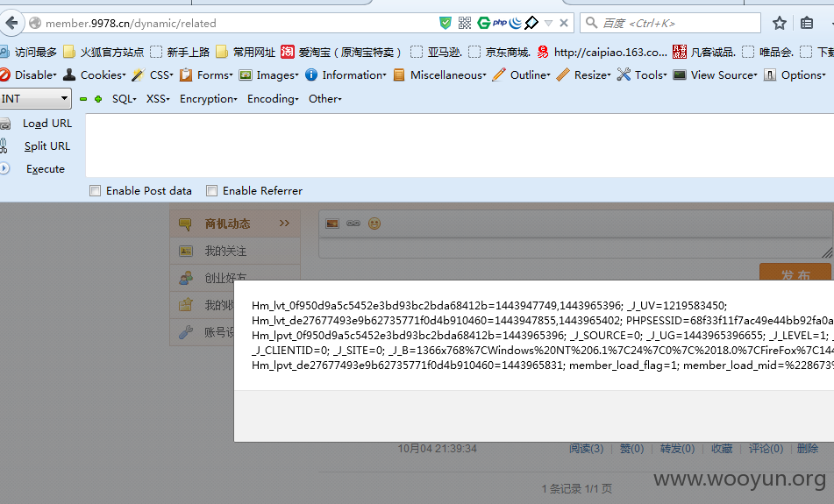Click the black diamond pin icon in address bar

tap(531, 23)
